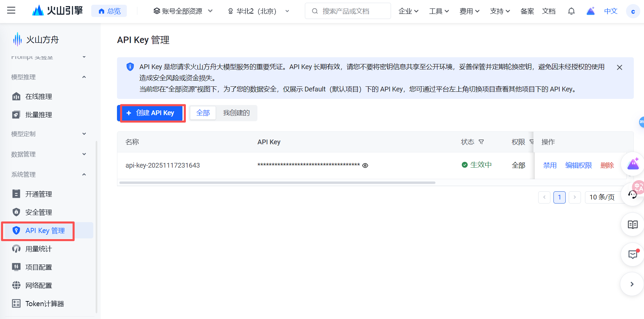Go to the next page of results
The height and width of the screenshot is (319, 644).
(x=575, y=197)
